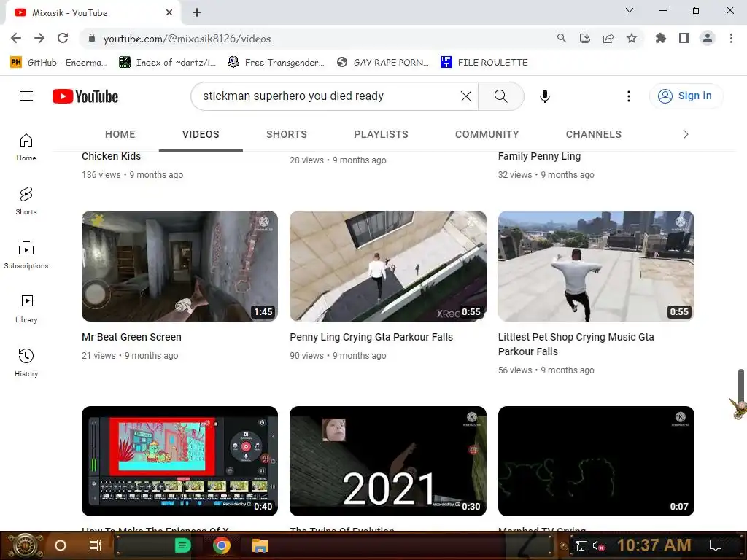Start voice search with the microphone
The width and height of the screenshot is (747, 560).
[544, 96]
